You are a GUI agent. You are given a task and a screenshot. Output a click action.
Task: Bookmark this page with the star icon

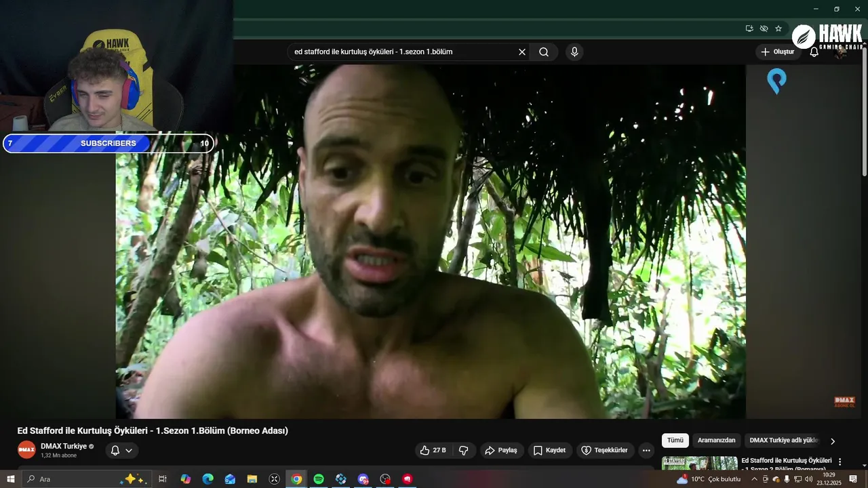(778, 28)
